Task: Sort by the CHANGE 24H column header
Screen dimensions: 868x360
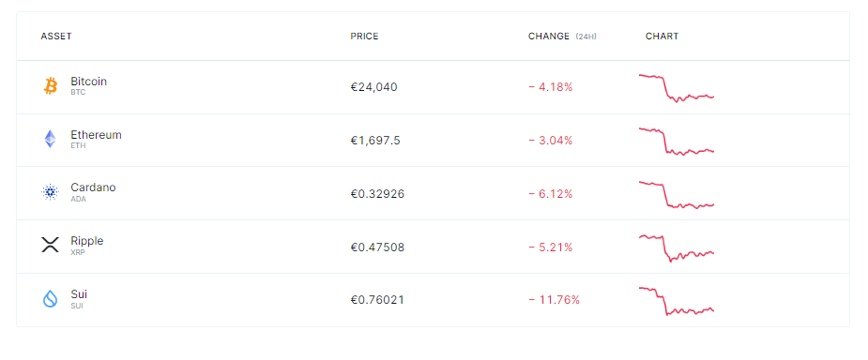Action: click(562, 37)
